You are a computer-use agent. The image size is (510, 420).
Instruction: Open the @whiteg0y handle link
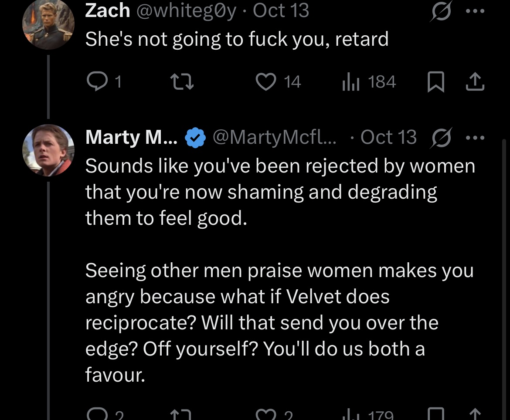[187, 11]
